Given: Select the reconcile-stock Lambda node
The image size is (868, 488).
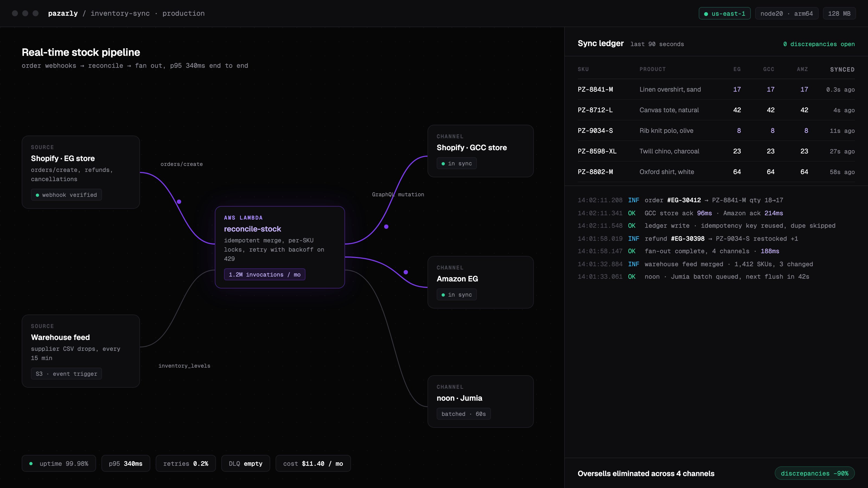Looking at the screenshot, I should [x=280, y=247].
